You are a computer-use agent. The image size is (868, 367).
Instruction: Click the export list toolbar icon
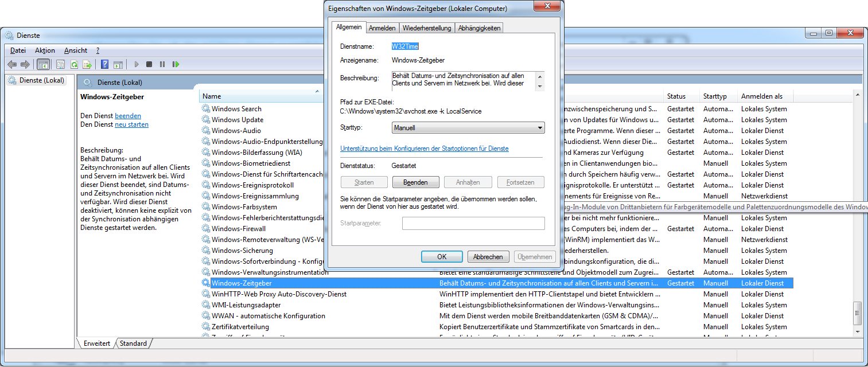point(87,65)
